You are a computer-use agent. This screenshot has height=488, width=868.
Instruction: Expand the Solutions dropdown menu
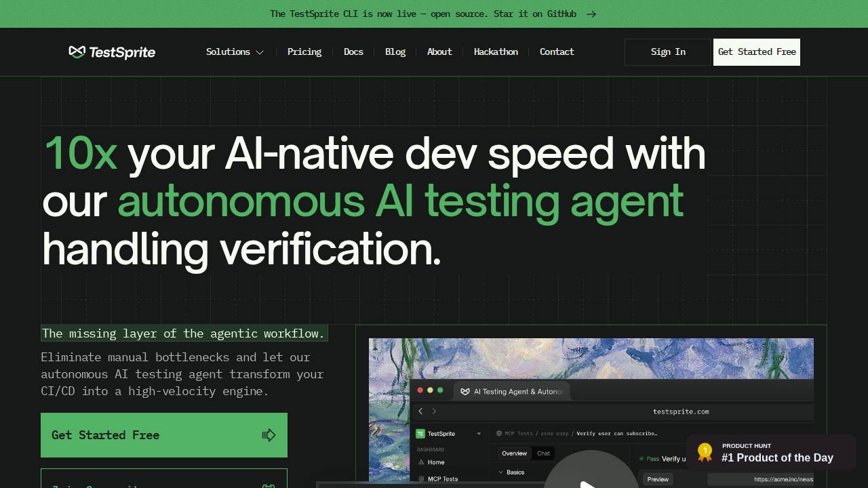click(x=235, y=52)
